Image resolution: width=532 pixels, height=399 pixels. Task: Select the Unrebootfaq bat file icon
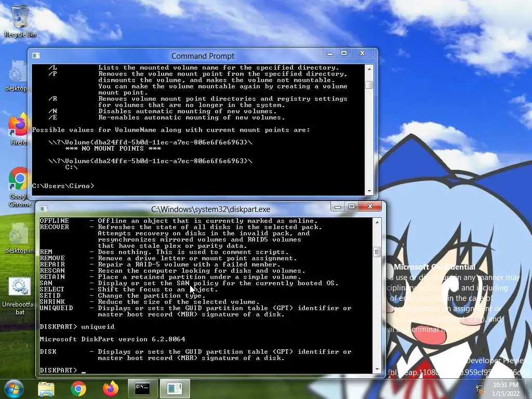pos(19,297)
